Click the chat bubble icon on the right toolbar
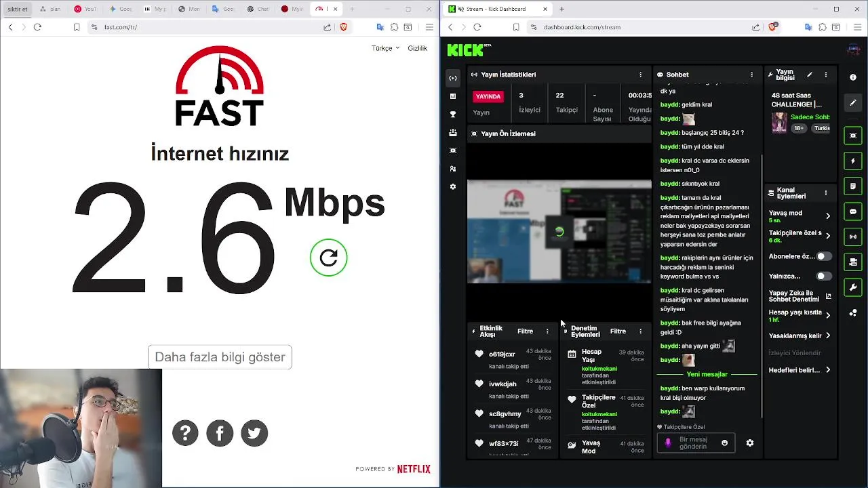Viewport: 868px width, 488px height. coord(853,211)
